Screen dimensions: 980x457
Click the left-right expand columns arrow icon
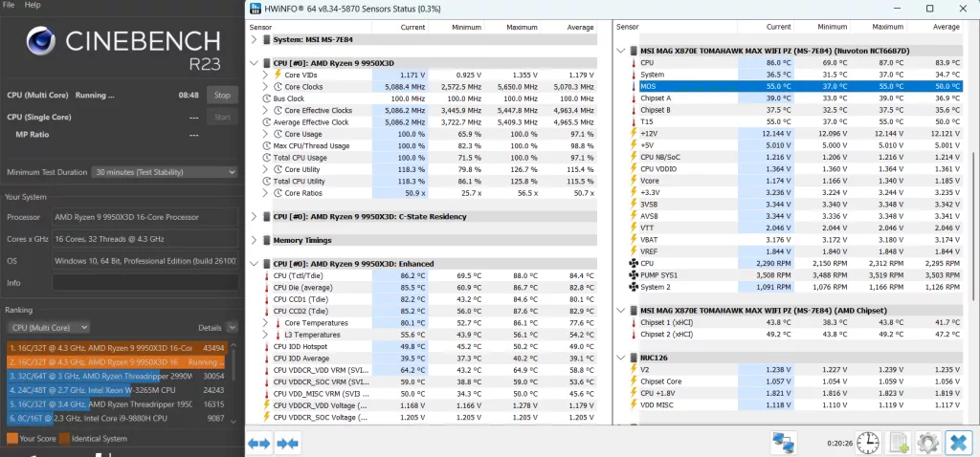[x=258, y=444]
